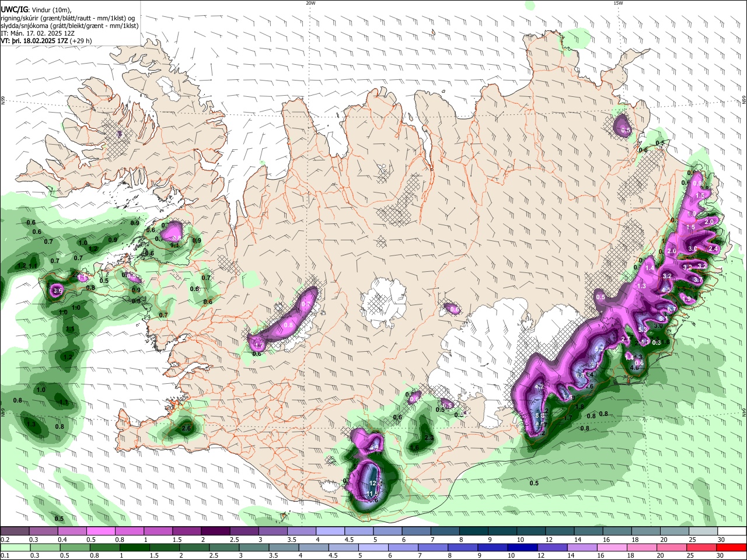The width and height of the screenshot is (747, 560).
Task: Click the 2.6 rainfall value on map
Action: click(187, 429)
